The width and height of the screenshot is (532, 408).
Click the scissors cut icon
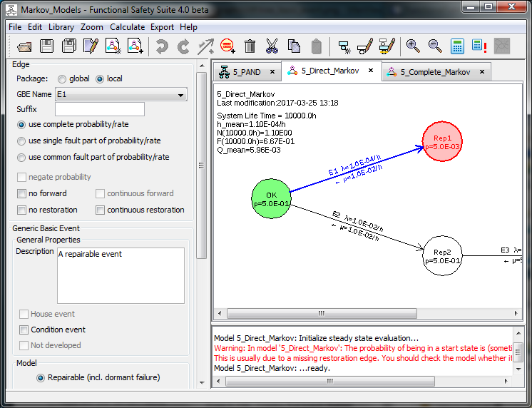click(x=272, y=46)
